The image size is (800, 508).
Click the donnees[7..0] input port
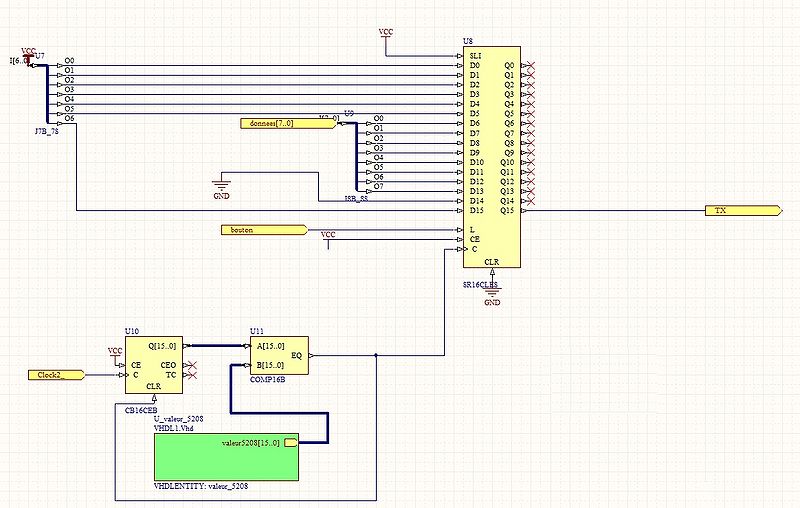(x=271, y=123)
